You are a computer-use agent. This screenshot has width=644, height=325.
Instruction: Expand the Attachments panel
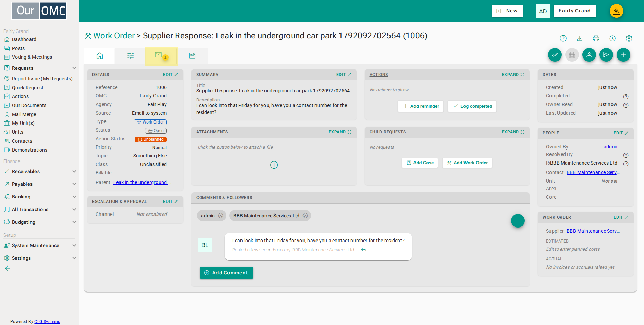click(x=340, y=132)
